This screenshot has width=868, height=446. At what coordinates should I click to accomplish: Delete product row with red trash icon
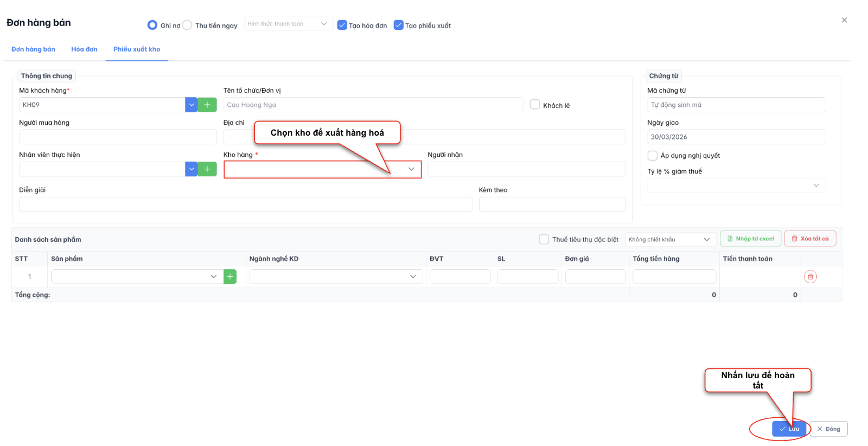(x=810, y=277)
